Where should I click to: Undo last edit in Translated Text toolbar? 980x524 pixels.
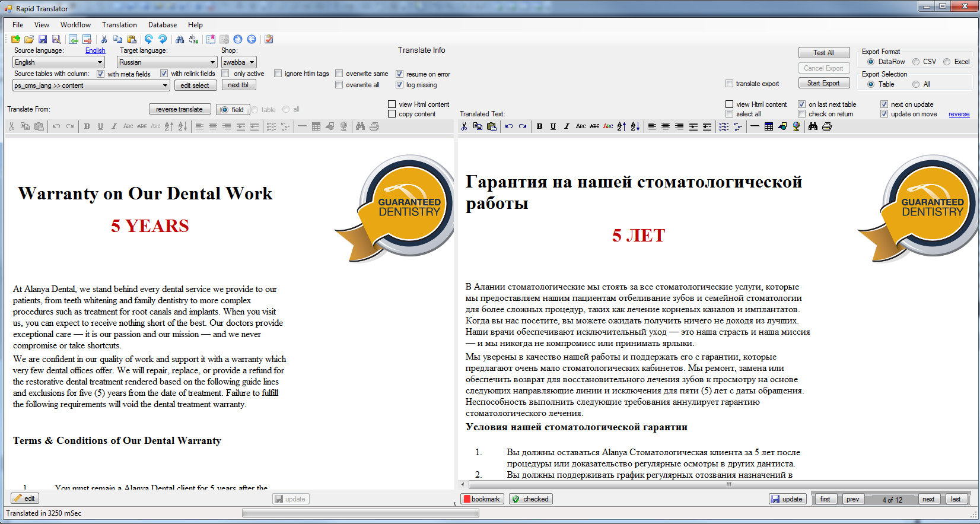click(x=509, y=126)
